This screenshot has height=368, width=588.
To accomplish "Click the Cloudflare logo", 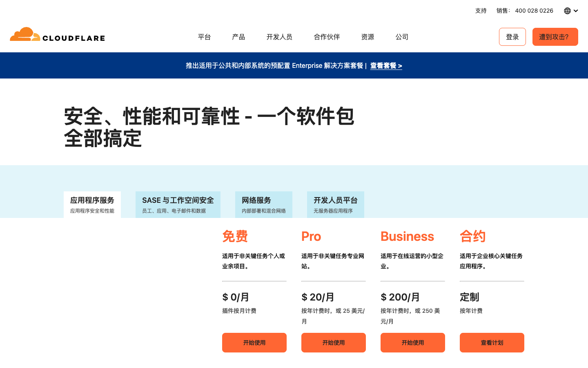I will pos(57,35).
